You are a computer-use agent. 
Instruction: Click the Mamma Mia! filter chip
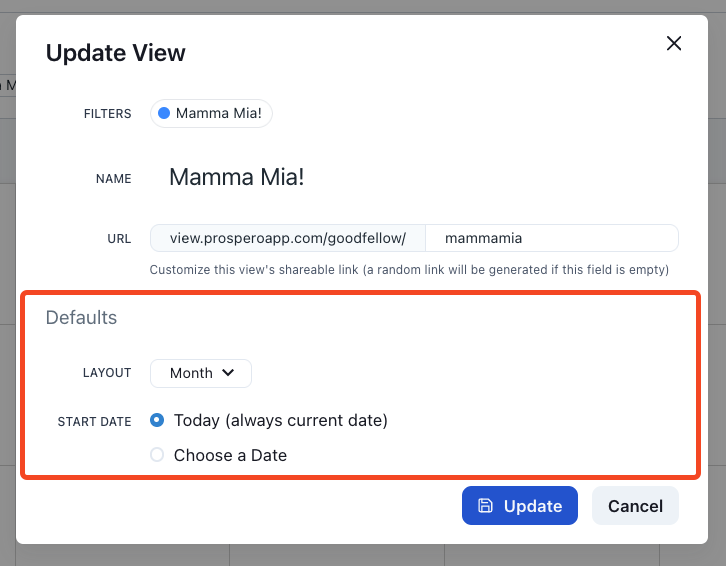coord(211,114)
